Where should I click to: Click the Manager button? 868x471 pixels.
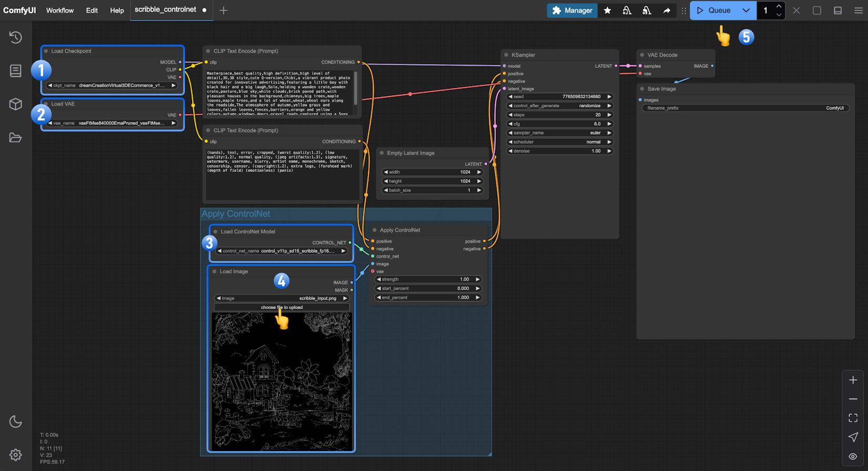[x=572, y=11]
